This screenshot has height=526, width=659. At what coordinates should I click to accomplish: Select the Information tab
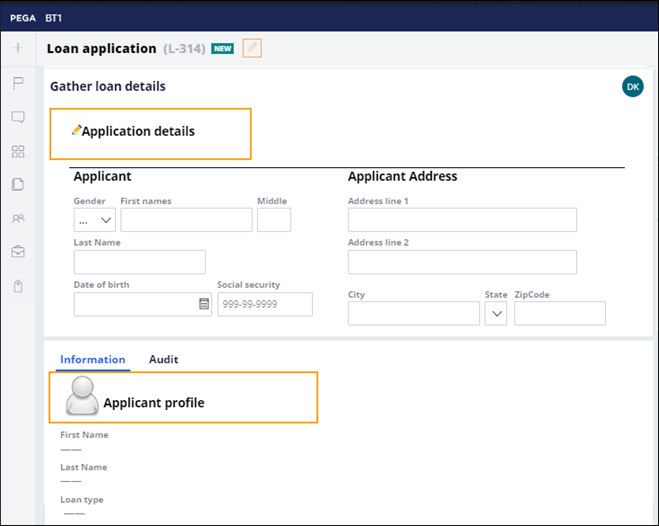pyautogui.click(x=92, y=359)
